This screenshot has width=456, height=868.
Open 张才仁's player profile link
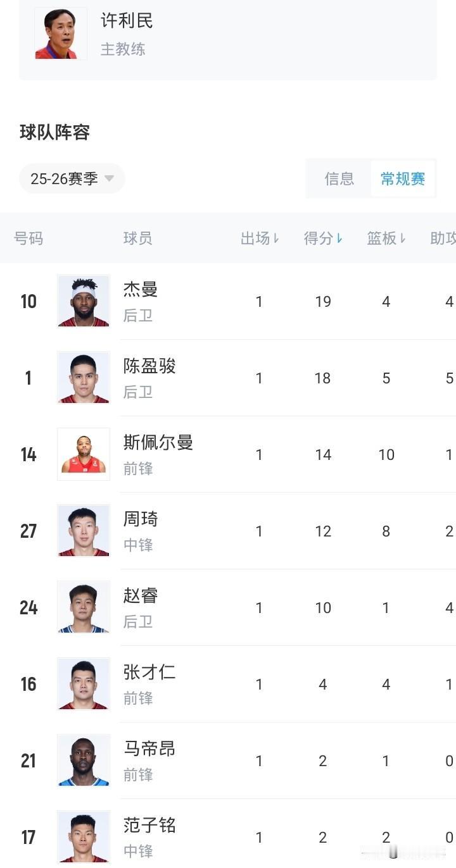(x=149, y=673)
